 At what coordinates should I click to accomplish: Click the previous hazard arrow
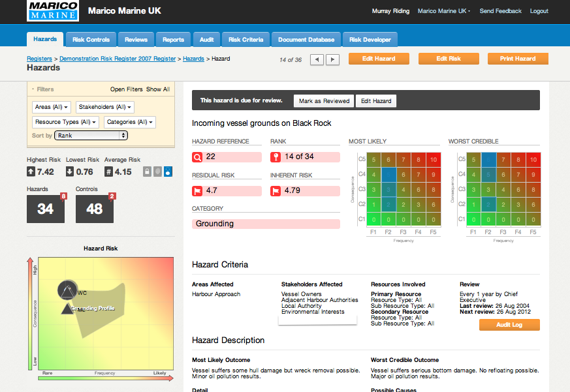pos(317,59)
